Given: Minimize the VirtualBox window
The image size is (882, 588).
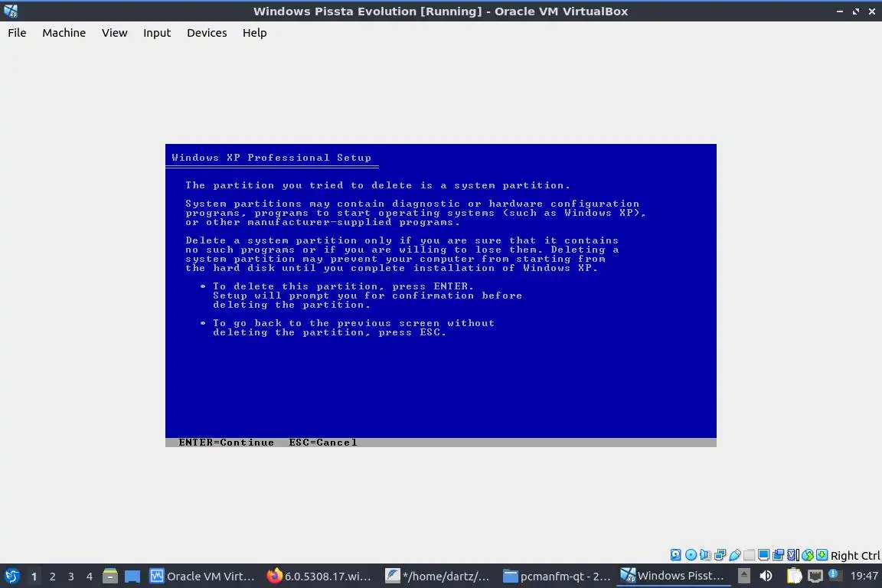Looking at the screenshot, I should pyautogui.click(x=839, y=11).
